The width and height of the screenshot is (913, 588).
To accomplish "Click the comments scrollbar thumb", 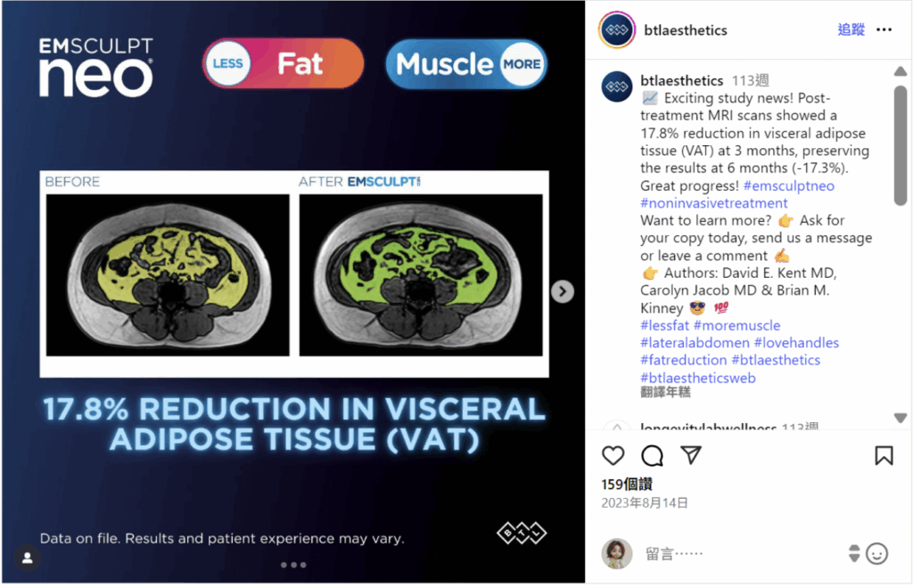I will 901,145.
